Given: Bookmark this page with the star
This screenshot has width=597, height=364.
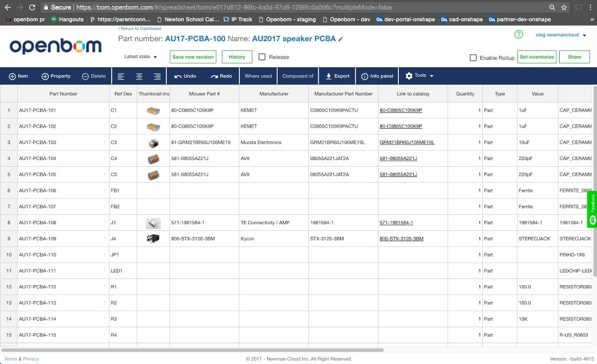Looking at the screenshot, I should pyautogui.click(x=564, y=7).
